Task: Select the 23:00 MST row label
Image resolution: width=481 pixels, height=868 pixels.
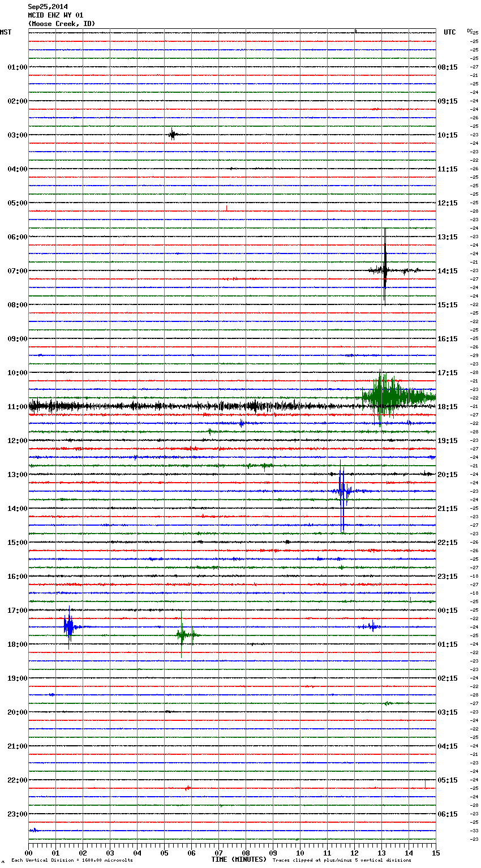Action: point(17,814)
